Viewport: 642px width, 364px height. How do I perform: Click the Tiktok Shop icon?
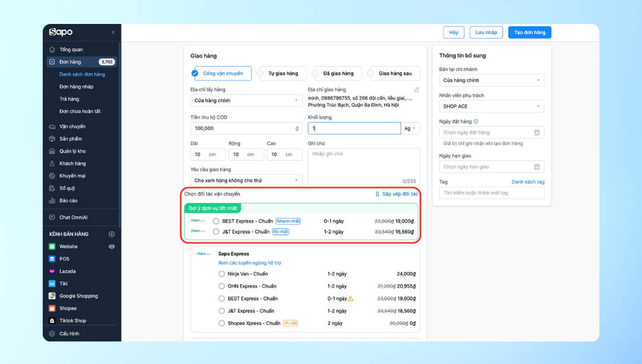pyautogui.click(x=52, y=321)
